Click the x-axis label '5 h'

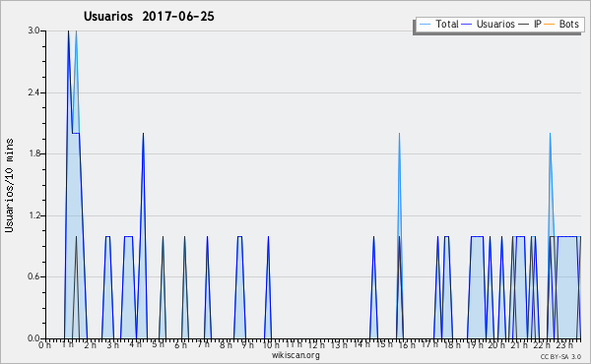coord(158,344)
